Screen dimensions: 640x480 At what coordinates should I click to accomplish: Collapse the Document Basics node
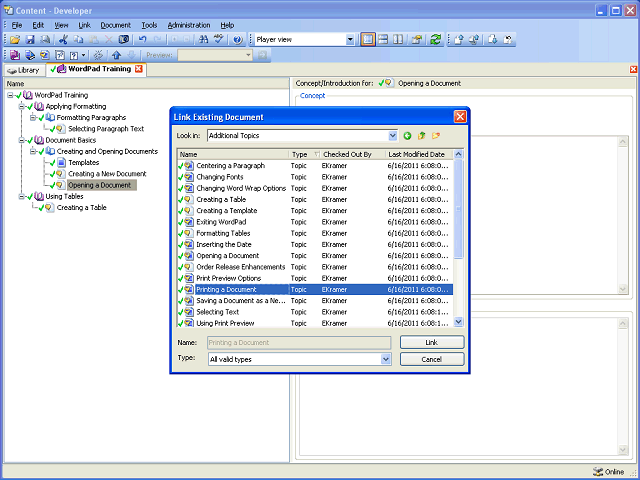pyautogui.click(x=22, y=140)
